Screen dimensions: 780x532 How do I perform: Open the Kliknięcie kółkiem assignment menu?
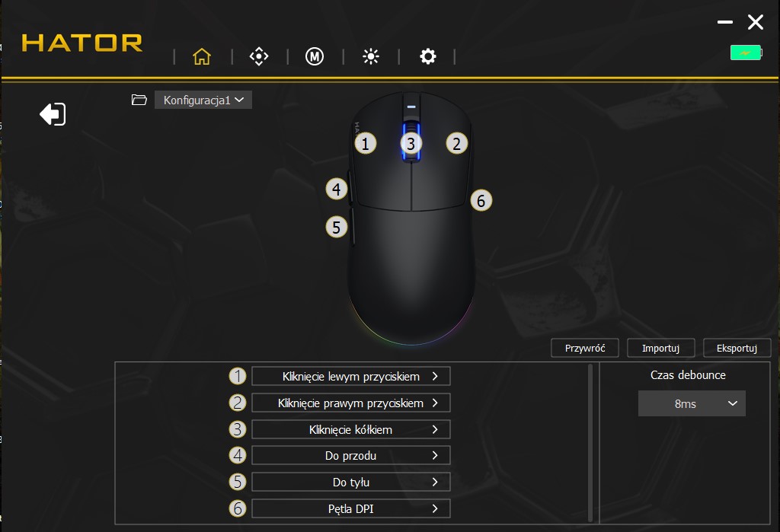coord(350,429)
